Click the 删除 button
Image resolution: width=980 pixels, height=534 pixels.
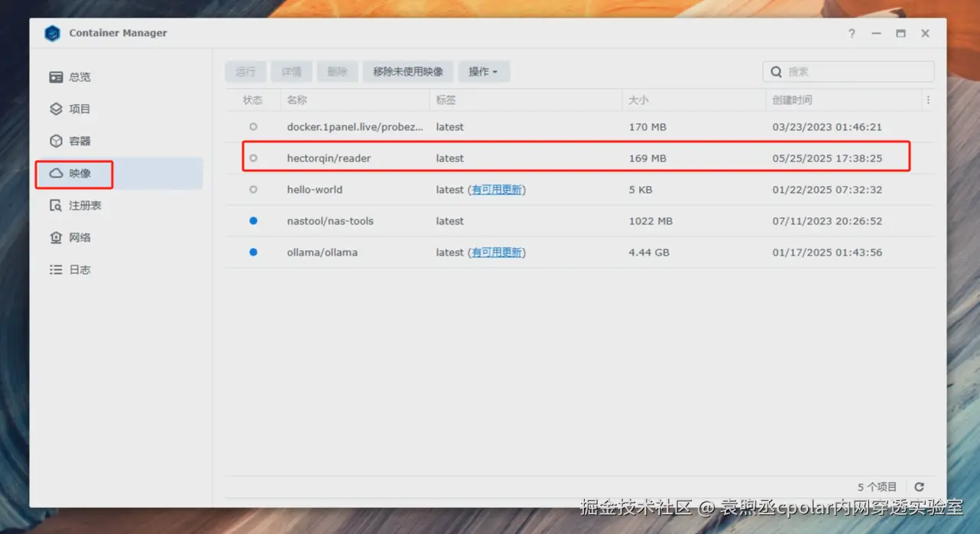pos(337,72)
